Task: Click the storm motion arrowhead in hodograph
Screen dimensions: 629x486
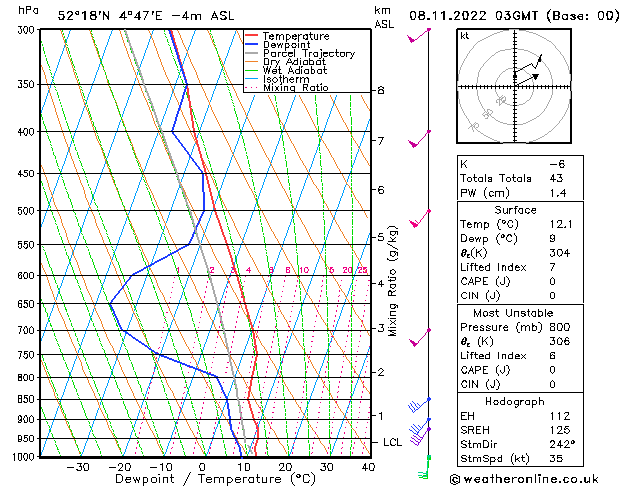Action: pos(536,76)
